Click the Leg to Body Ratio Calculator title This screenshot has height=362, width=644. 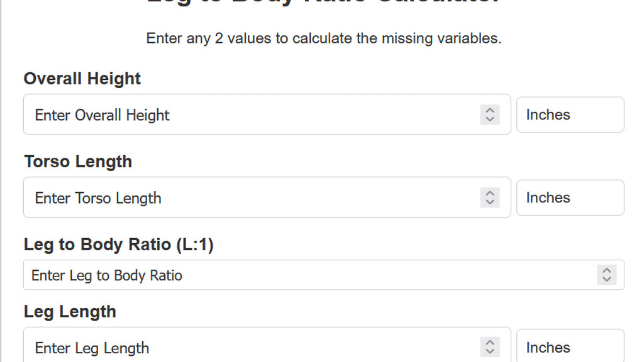(322, 3)
